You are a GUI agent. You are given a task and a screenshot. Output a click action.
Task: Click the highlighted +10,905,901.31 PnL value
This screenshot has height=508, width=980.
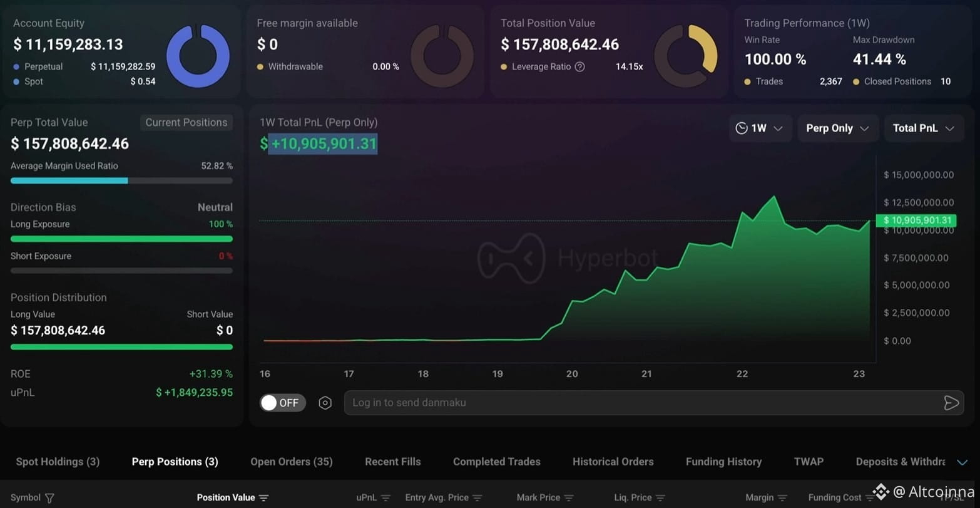point(323,143)
